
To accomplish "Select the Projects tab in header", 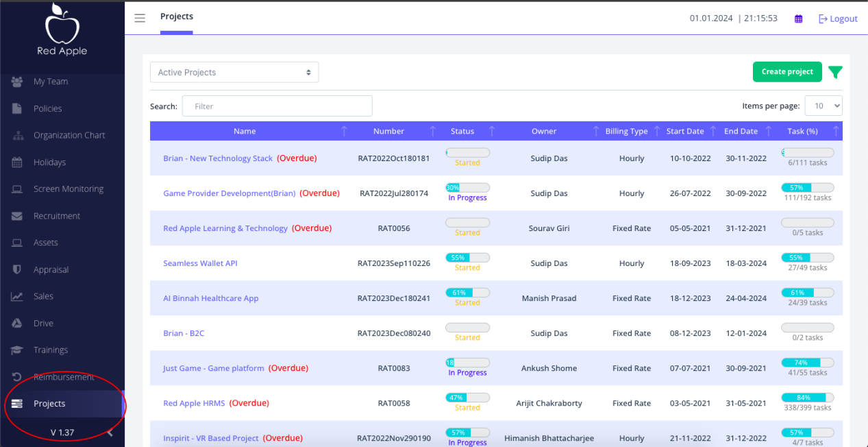I will click(177, 16).
